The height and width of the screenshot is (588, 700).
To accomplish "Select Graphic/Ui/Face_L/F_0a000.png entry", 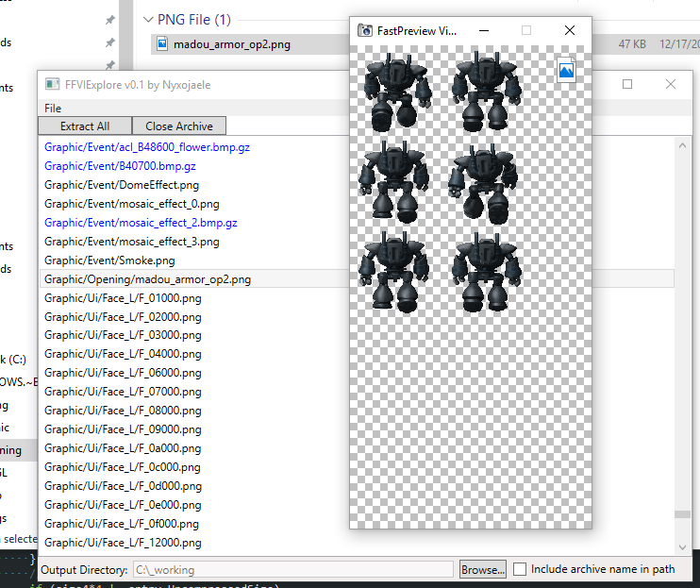I will [x=123, y=448].
